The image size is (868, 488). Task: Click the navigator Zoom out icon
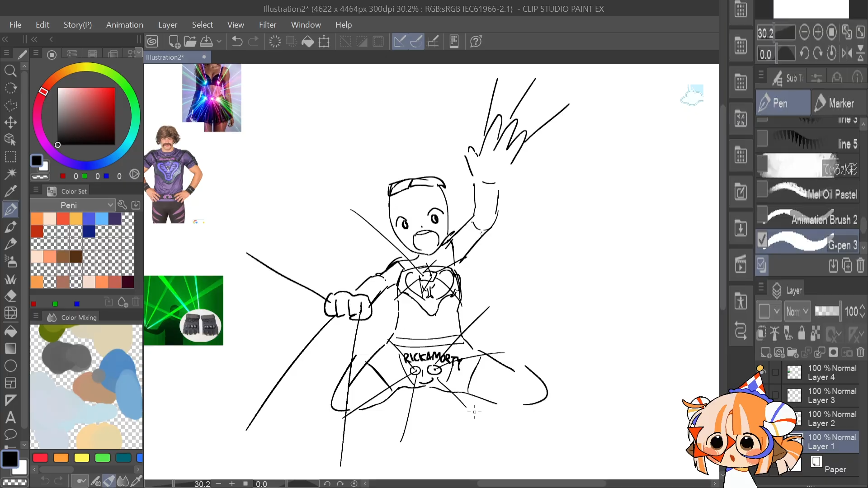(x=804, y=32)
